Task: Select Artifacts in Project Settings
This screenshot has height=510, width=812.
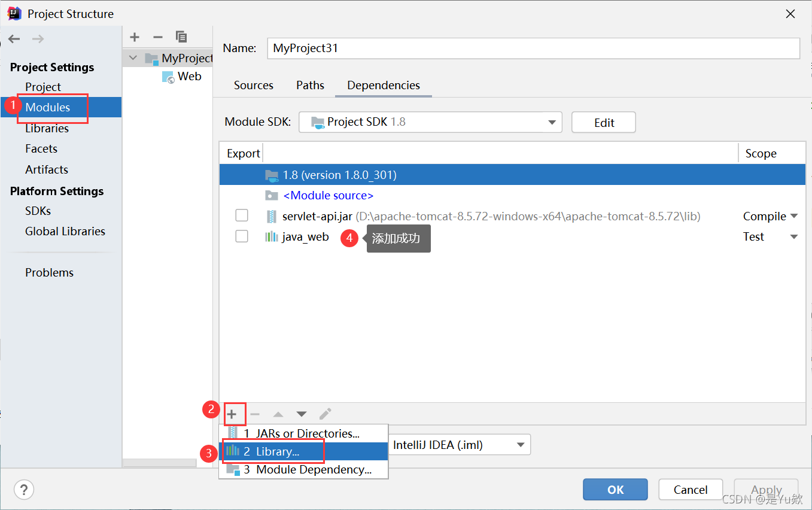Action: [x=47, y=169]
